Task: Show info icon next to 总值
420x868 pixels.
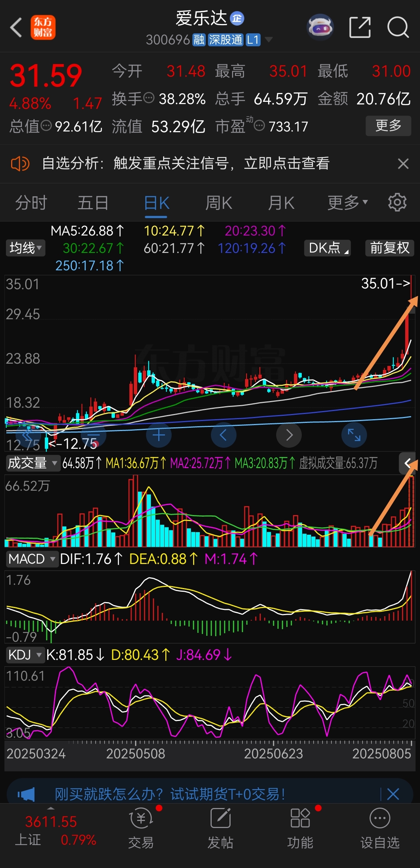Action: pos(46,126)
